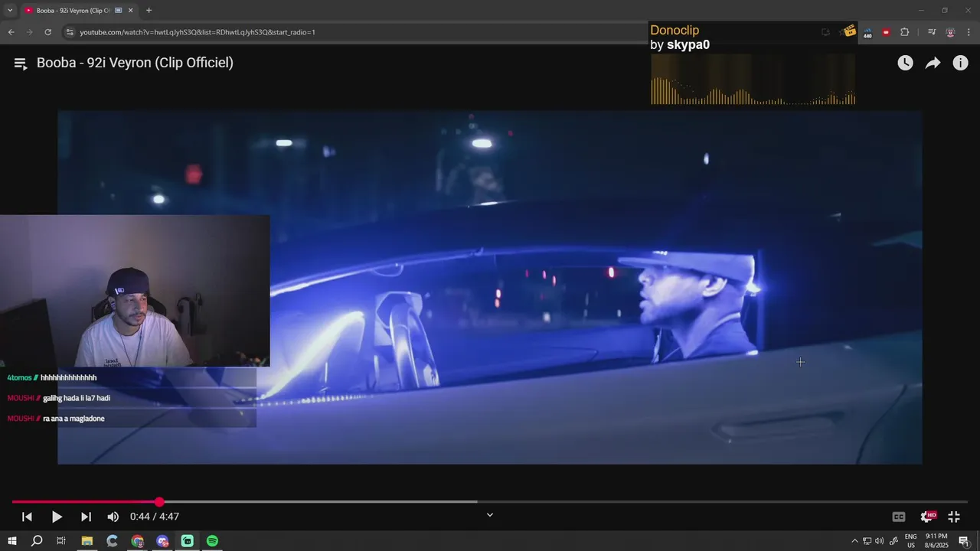Open the Windows notification center
The width and height of the screenshot is (980, 551).
(964, 541)
